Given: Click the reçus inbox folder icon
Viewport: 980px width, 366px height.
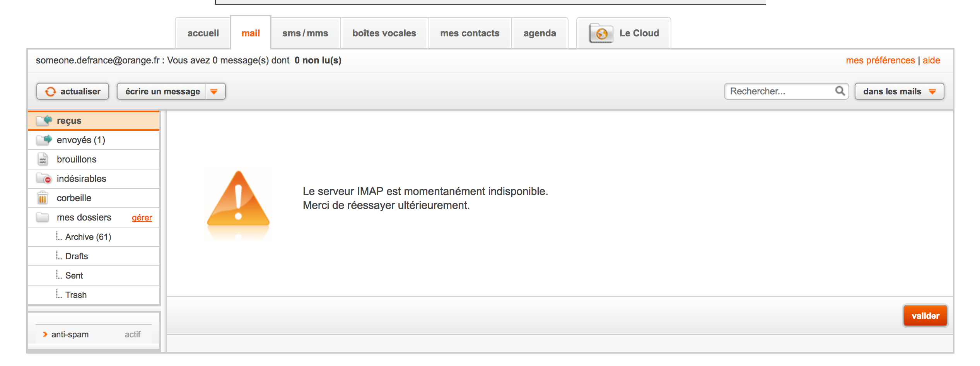Looking at the screenshot, I should click(44, 121).
